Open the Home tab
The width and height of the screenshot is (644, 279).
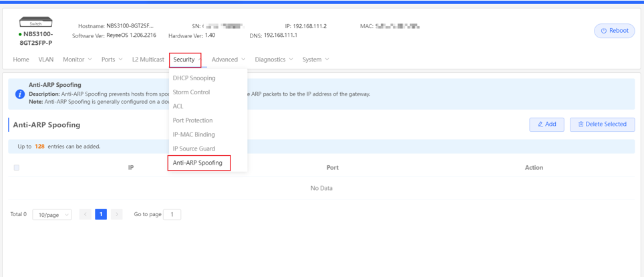[x=21, y=60]
